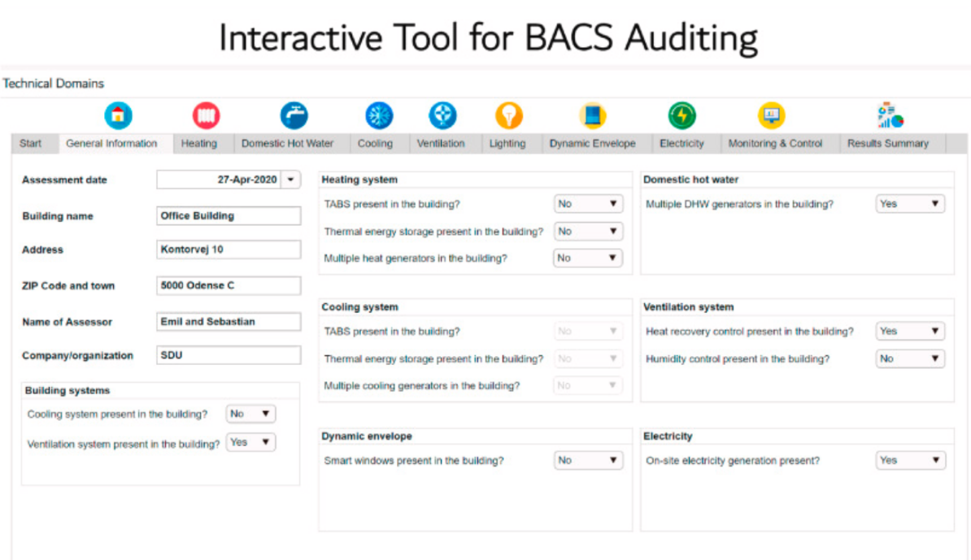Click the Results Summary chart icon
Viewport: 971px width, 560px height.
click(x=890, y=115)
